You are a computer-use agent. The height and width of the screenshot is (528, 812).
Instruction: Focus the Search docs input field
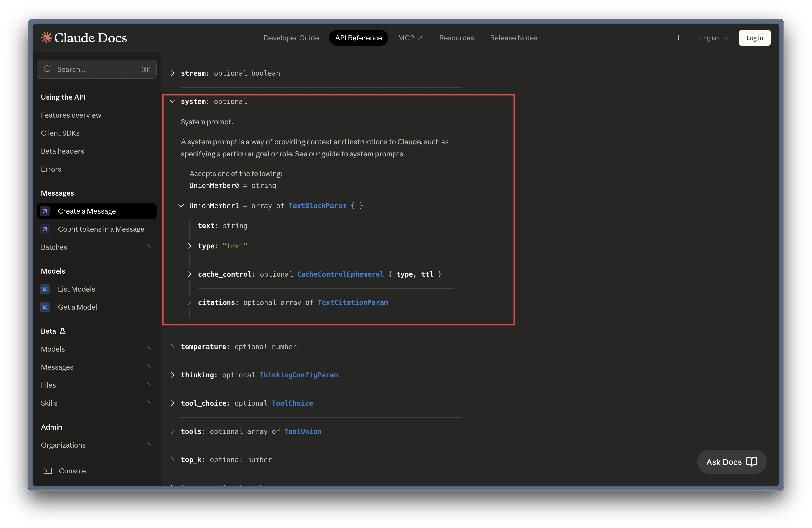(97, 69)
